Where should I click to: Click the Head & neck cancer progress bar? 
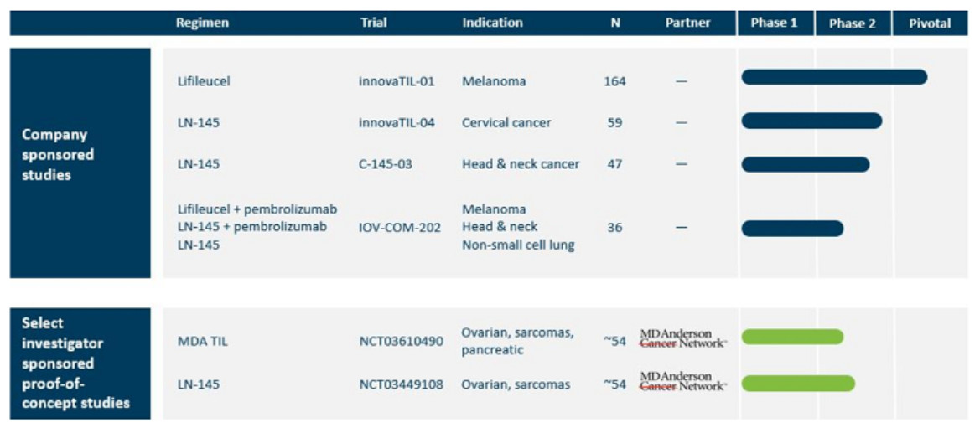(x=806, y=164)
